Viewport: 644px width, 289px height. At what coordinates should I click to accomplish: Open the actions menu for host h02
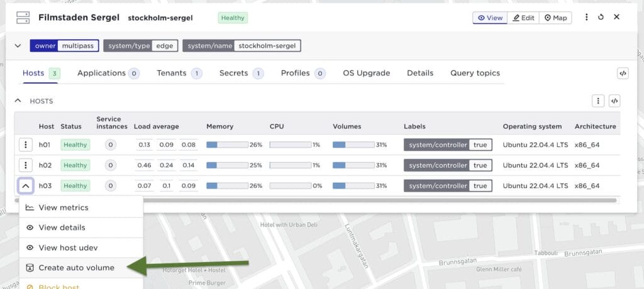[25, 166]
